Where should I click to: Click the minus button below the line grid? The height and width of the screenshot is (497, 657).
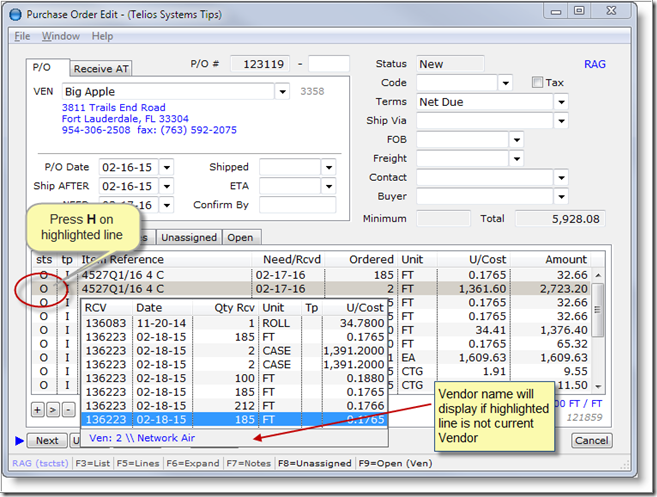(67, 410)
